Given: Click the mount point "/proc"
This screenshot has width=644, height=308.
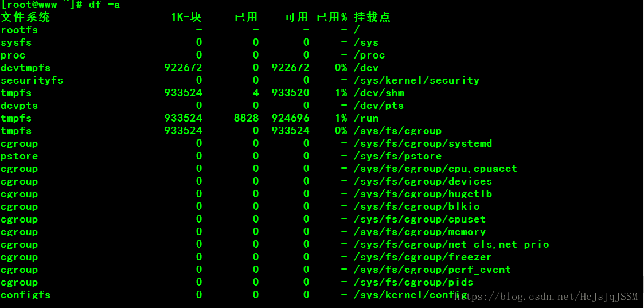Looking at the screenshot, I should coord(369,56).
